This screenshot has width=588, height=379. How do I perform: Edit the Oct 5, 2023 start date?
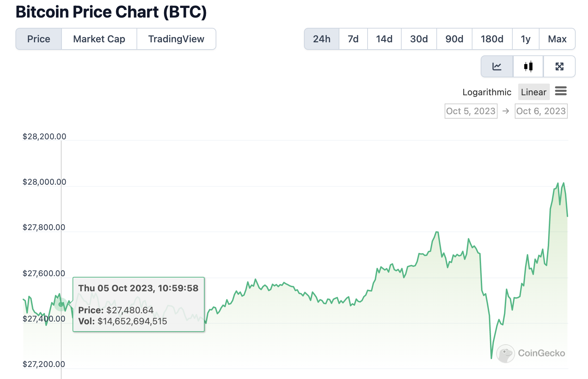click(x=471, y=111)
